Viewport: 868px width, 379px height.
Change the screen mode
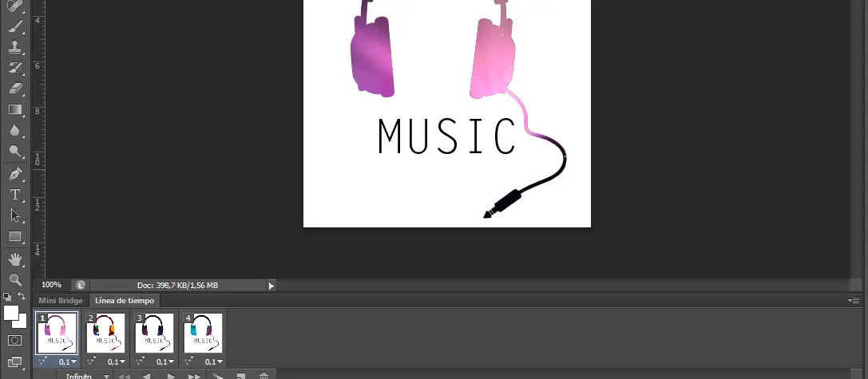(x=15, y=362)
